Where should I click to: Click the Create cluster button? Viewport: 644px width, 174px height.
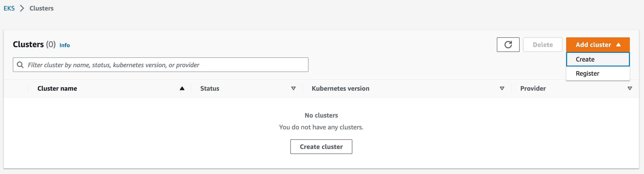(321, 146)
